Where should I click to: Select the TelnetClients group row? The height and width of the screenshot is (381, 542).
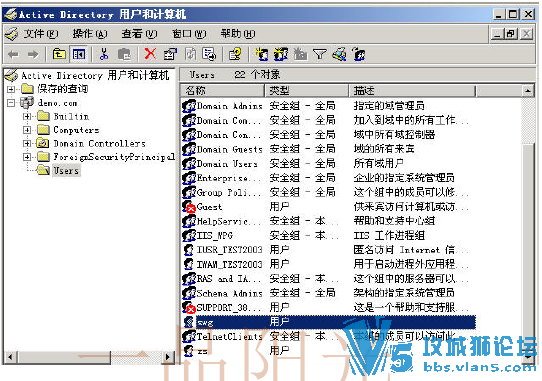point(328,336)
